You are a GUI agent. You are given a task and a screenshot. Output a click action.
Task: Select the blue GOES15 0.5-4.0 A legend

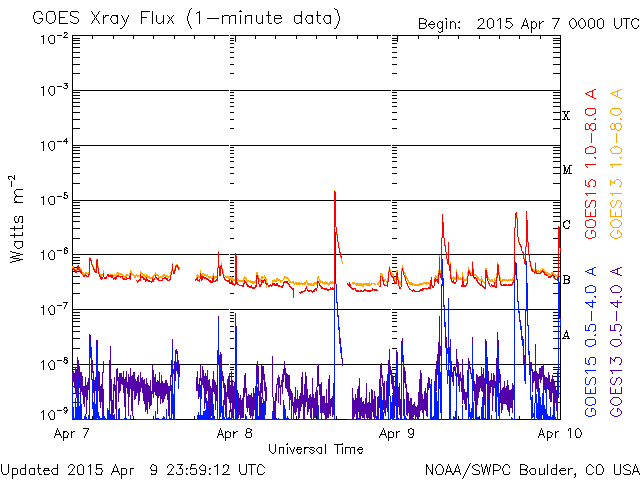[591, 342]
